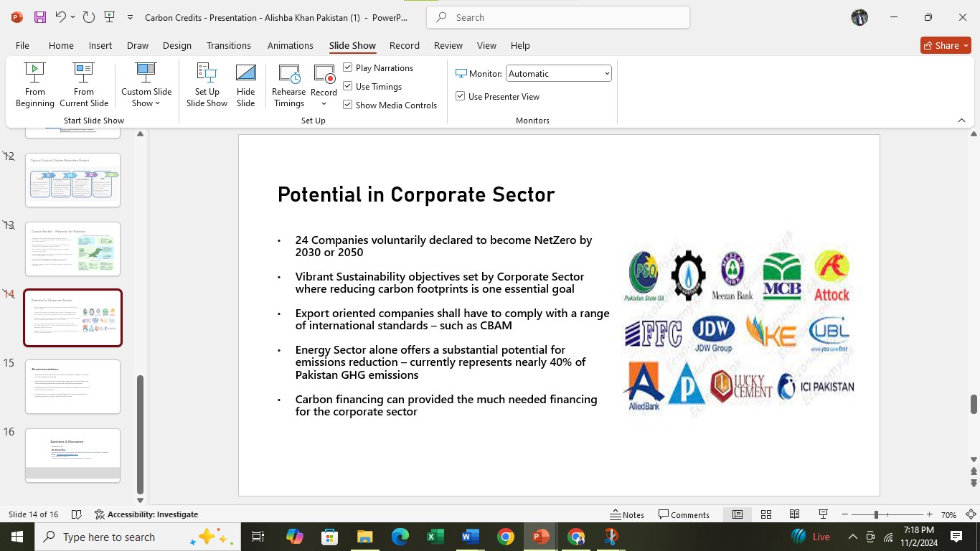Open the Transitions ribbon tab
The height and width of the screenshot is (551, 980).
click(x=228, y=45)
